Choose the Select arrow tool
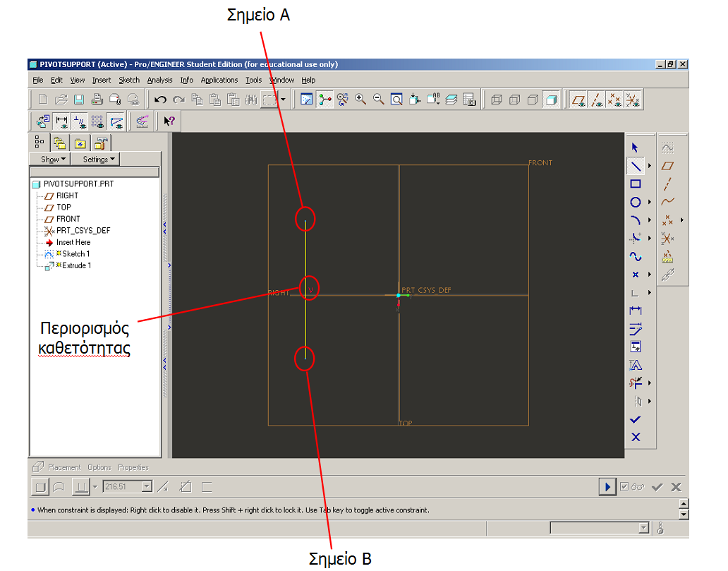Screen dimensions: 728x571 (636, 148)
